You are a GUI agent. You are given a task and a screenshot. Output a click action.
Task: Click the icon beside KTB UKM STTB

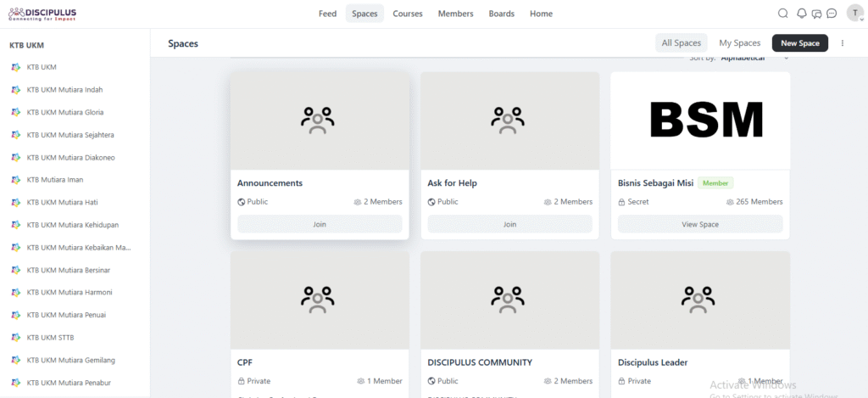15,338
